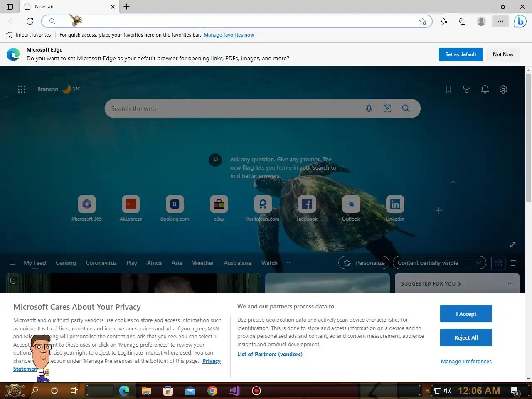Select Watch feed tab
Screen dimensions: 532x399
(x=269, y=263)
